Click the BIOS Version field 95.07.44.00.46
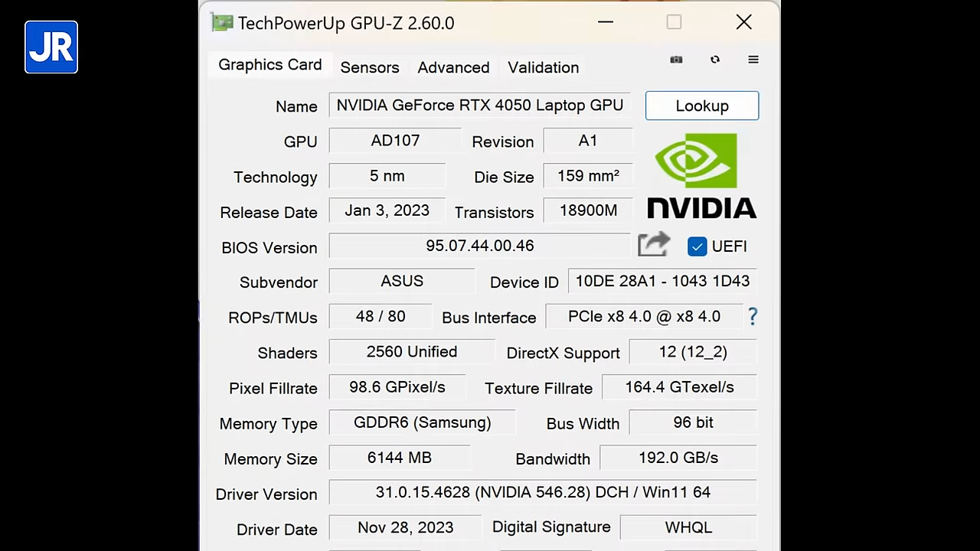 click(x=479, y=246)
